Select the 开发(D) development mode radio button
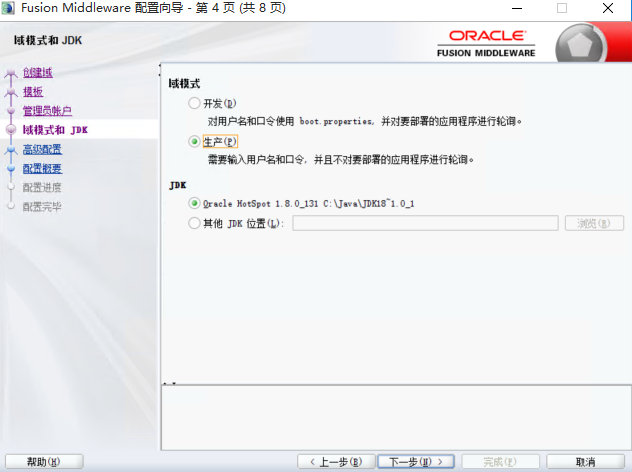The image size is (632, 472). click(x=194, y=103)
